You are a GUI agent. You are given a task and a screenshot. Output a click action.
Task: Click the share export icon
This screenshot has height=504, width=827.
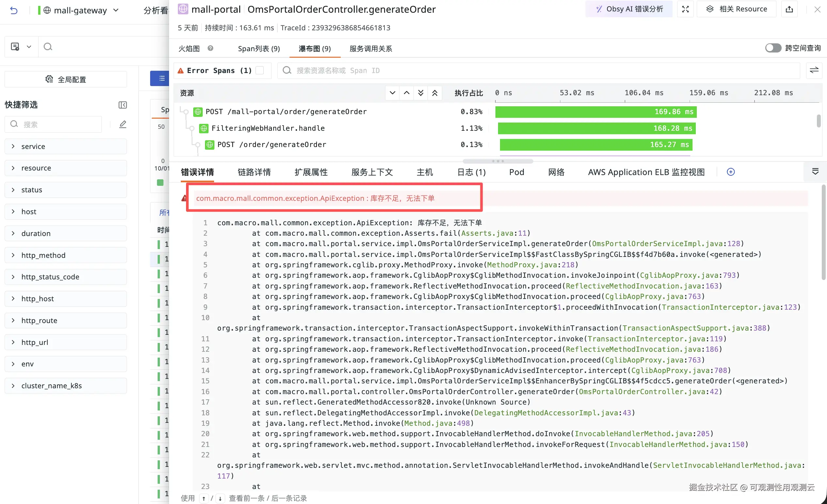[789, 9]
